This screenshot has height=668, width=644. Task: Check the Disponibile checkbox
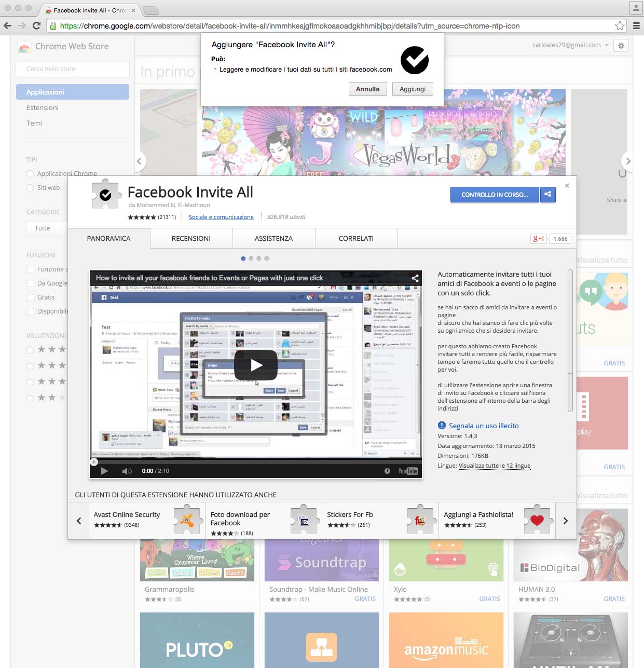pyautogui.click(x=31, y=311)
